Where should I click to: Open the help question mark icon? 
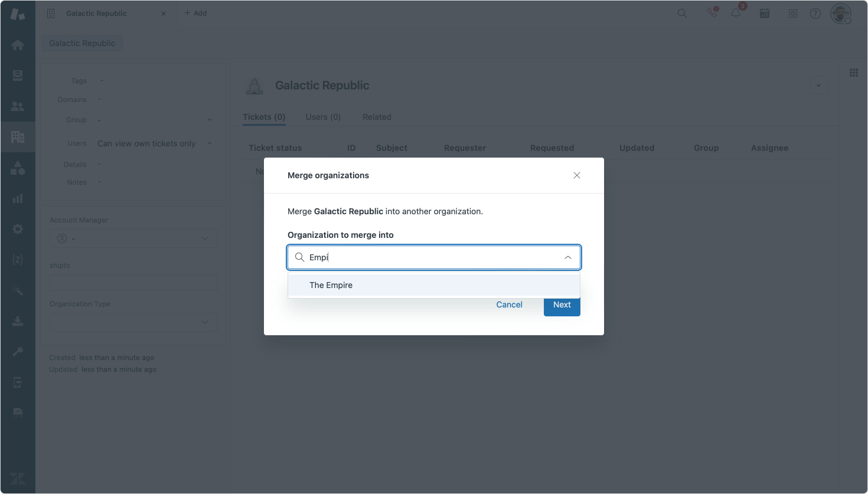coord(815,13)
